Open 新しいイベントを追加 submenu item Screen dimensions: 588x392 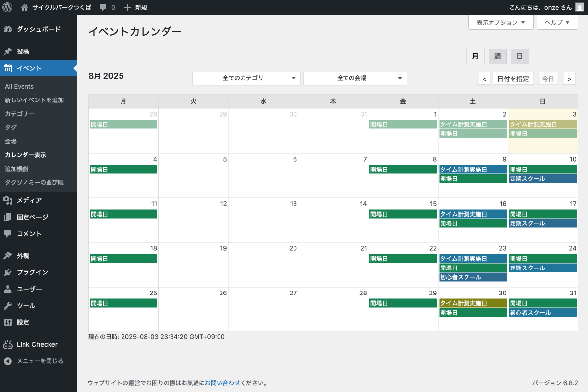point(34,100)
